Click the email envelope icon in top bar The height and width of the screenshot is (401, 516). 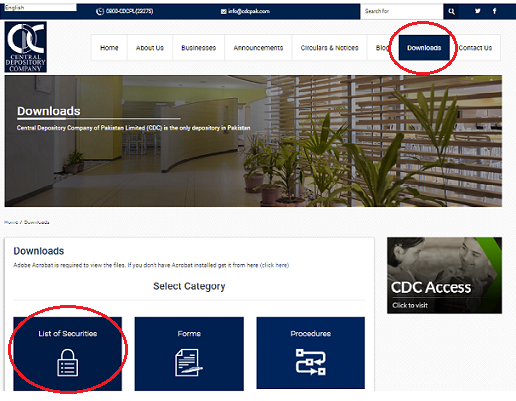click(x=223, y=11)
